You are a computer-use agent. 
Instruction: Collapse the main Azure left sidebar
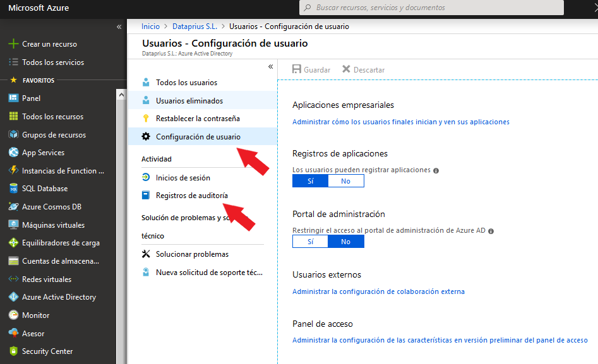pyautogui.click(x=119, y=26)
